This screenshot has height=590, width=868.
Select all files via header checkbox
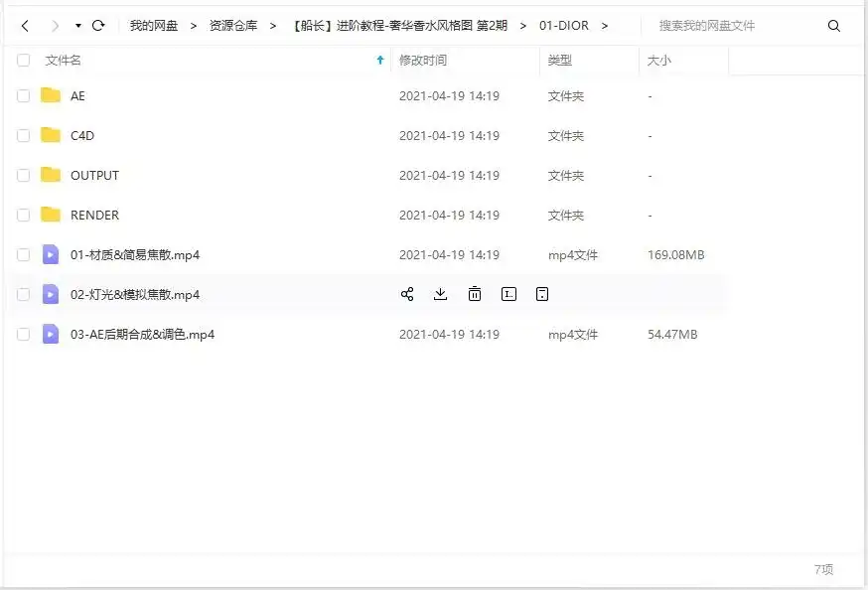(23, 60)
